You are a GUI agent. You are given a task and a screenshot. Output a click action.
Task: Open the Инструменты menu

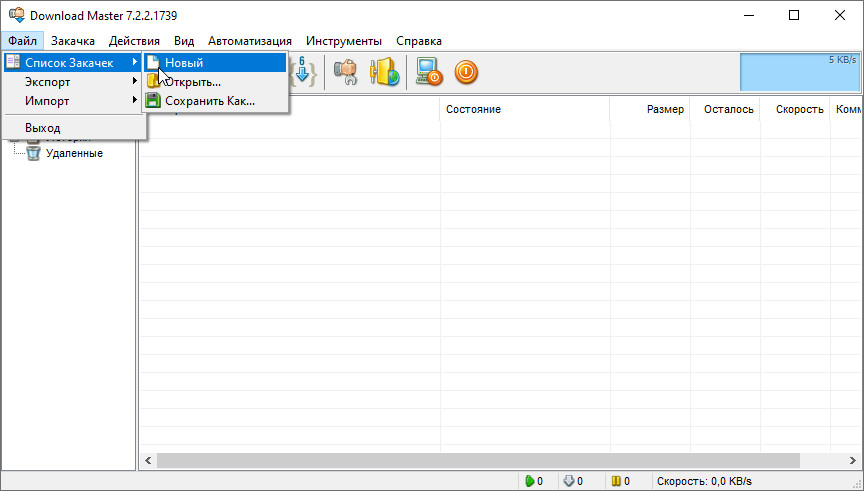344,41
